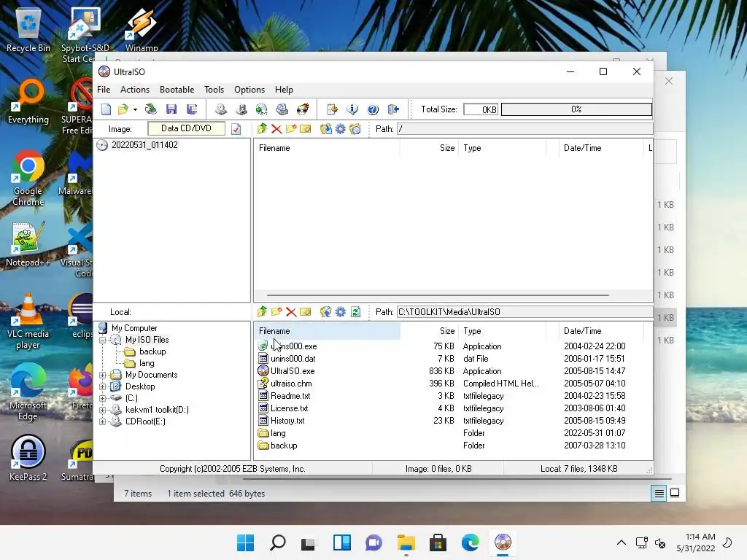Viewport: 747px width, 560px height.
Task: Sort local files by Filename column header
Action: coord(327,331)
